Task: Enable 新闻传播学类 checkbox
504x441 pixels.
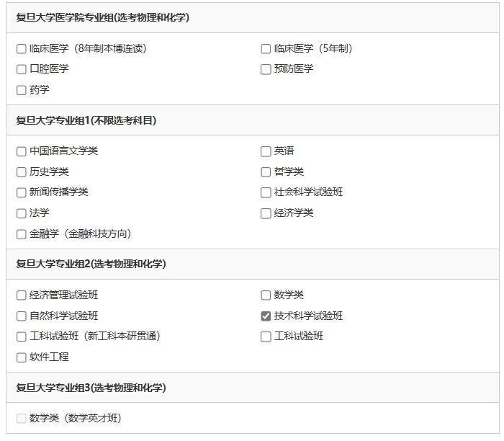Action: click(21, 192)
